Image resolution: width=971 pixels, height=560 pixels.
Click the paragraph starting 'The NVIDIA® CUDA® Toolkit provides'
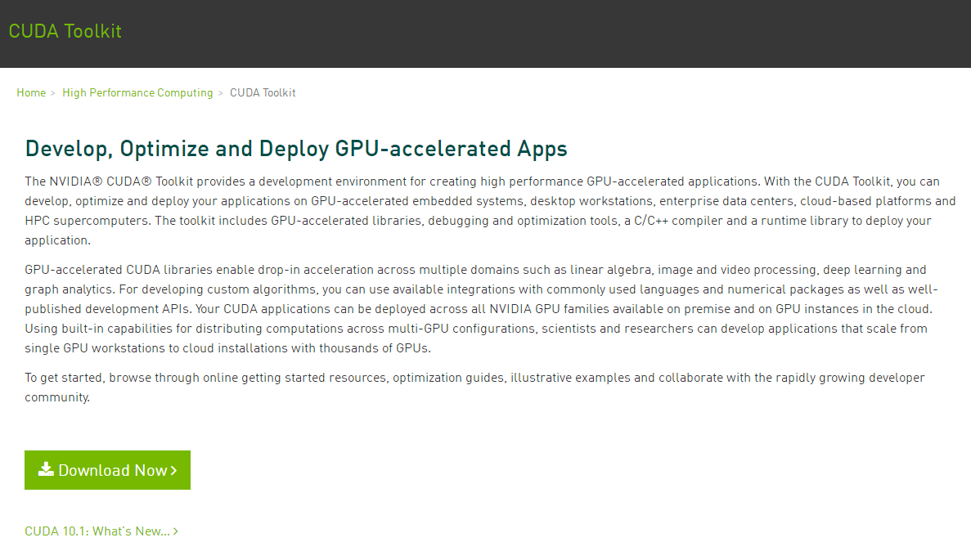491,211
